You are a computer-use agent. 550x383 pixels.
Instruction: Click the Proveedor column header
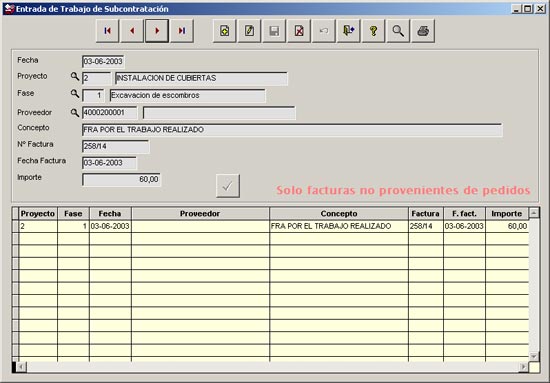(x=200, y=214)
